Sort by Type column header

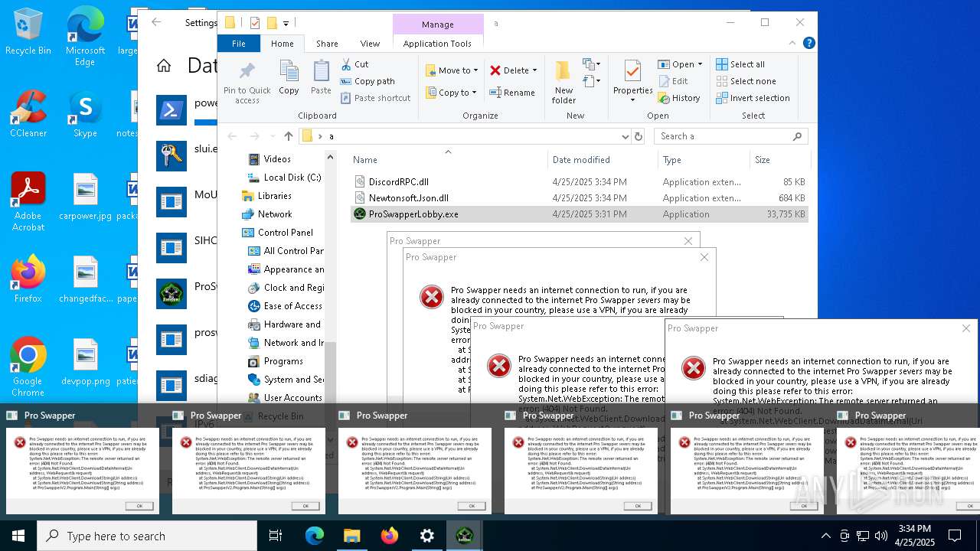[704, 160]
